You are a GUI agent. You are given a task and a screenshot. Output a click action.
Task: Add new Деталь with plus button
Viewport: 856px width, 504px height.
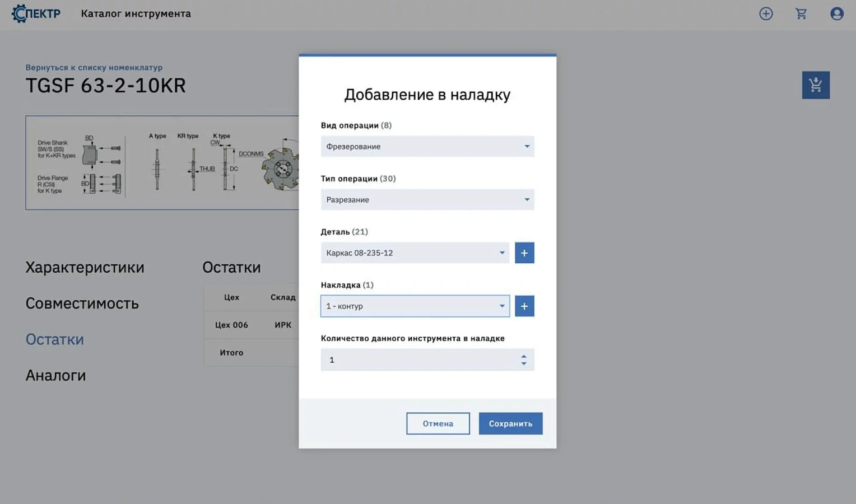point(524,253)
